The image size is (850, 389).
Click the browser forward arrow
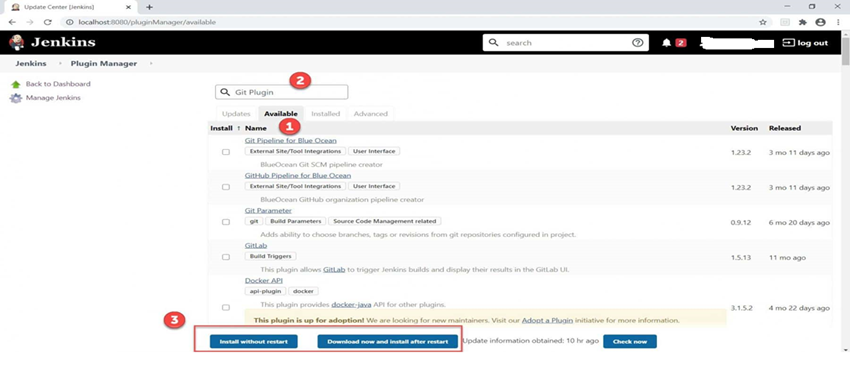[x=30, y=22]
